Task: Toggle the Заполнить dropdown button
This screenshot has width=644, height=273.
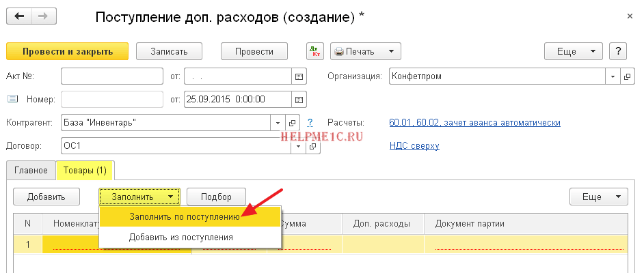Action: pos(139,197)
